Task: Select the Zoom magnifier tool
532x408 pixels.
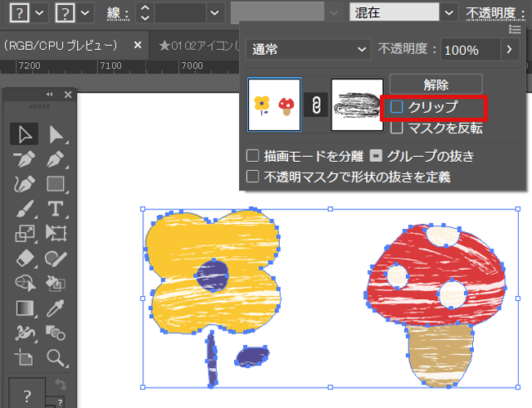Action: pyautogui.click(x=56, y=356)
